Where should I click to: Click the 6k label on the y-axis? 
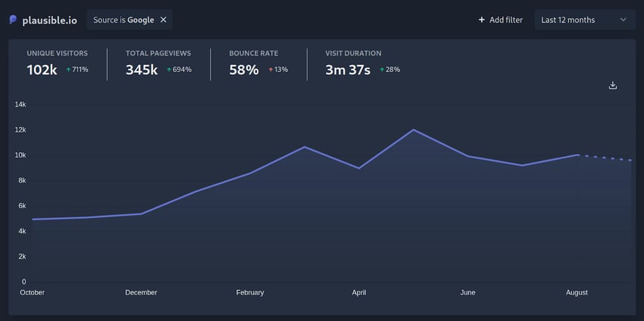coord(22,206)
